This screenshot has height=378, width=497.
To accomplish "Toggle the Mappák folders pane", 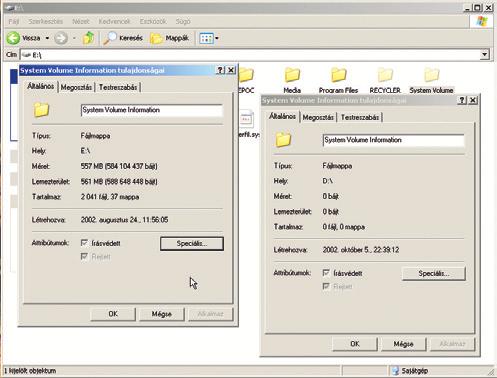I will (170, 38).
